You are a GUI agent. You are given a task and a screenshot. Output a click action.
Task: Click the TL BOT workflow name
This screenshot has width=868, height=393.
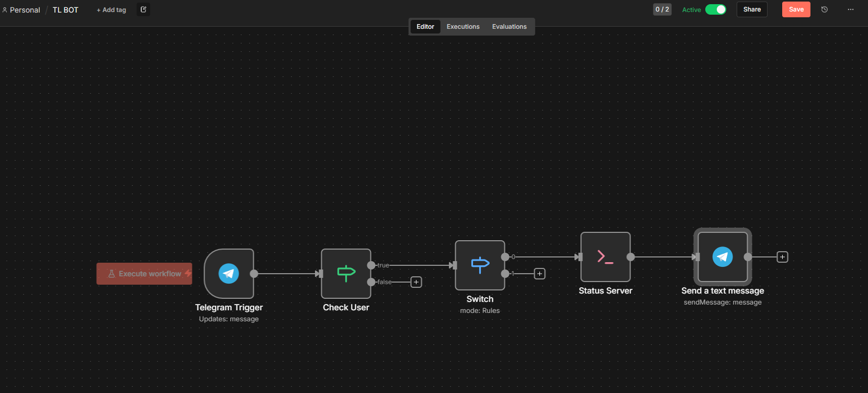click(x=65, y=10)
